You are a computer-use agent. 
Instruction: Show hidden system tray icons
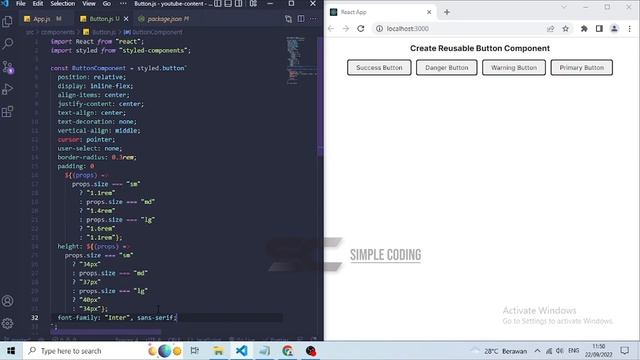[537, 351]
